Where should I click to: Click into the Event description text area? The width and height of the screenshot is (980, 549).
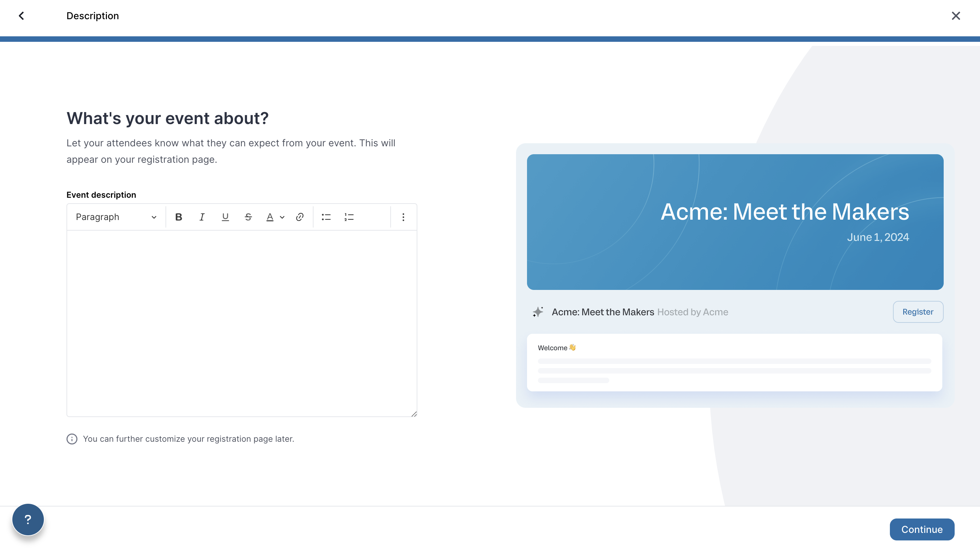tap(242, 324)
